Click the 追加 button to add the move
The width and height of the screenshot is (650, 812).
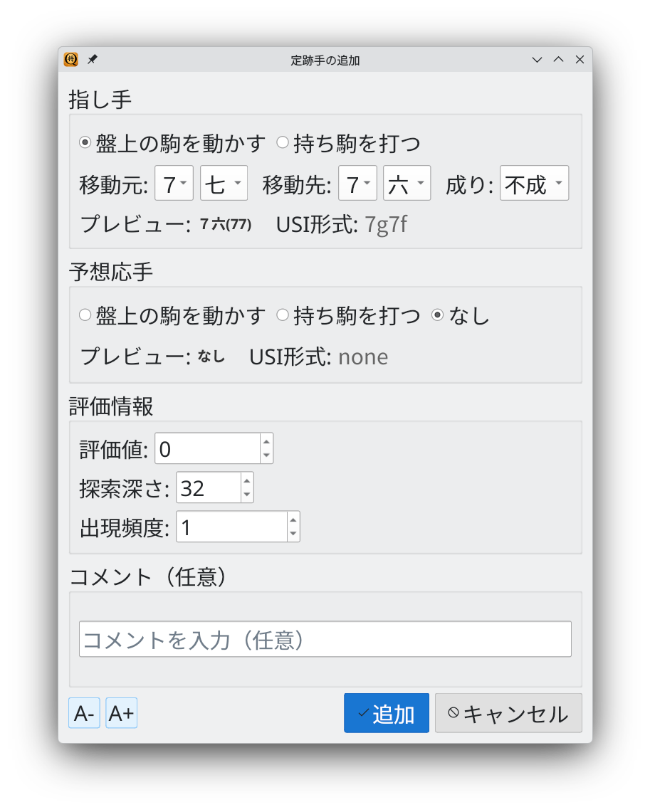[x=386, y=712]
